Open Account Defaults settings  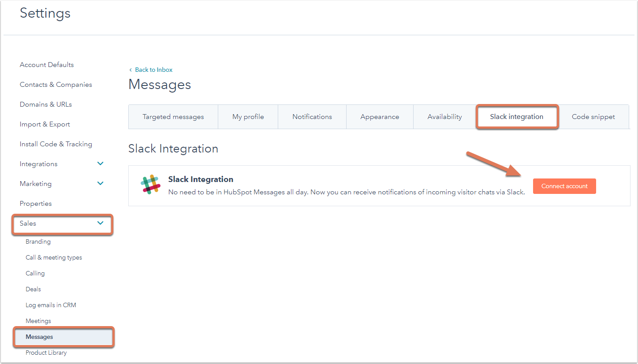(x=47, y=65)
